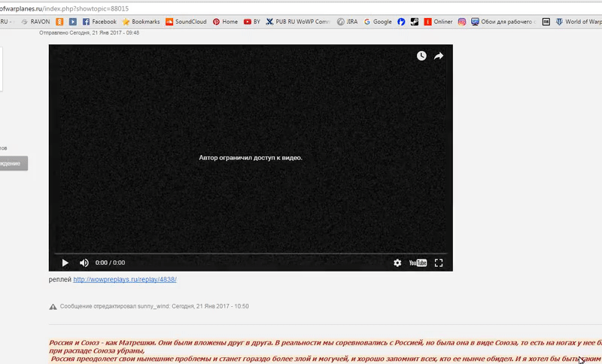Open the Google bookmark
Viewport: 602px width, 364px height.
click(x=378, y=22)
